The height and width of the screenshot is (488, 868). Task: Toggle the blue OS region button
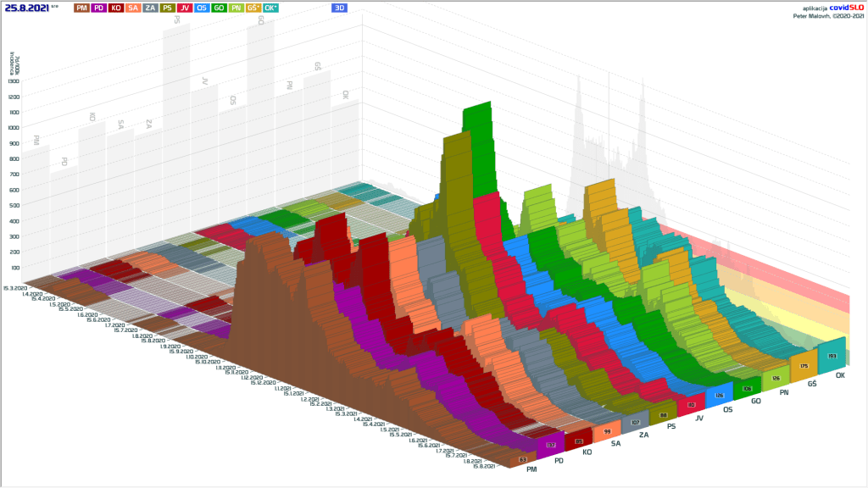point(202,8)
